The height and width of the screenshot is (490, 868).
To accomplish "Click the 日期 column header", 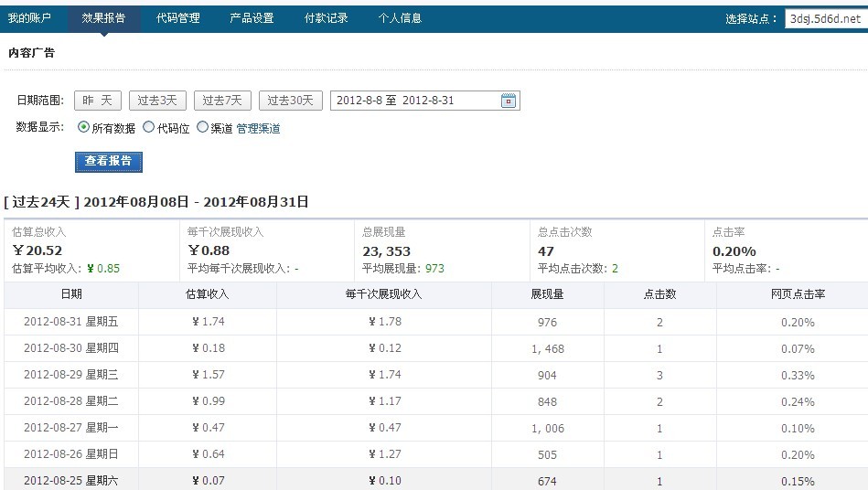I will (x=71, y=294).
